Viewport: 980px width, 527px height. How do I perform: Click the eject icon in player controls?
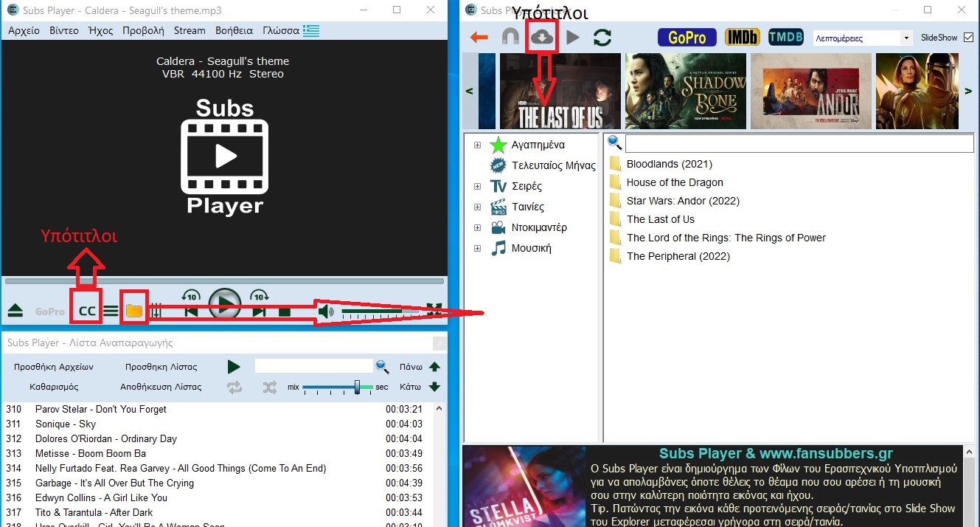click(15, 311)
